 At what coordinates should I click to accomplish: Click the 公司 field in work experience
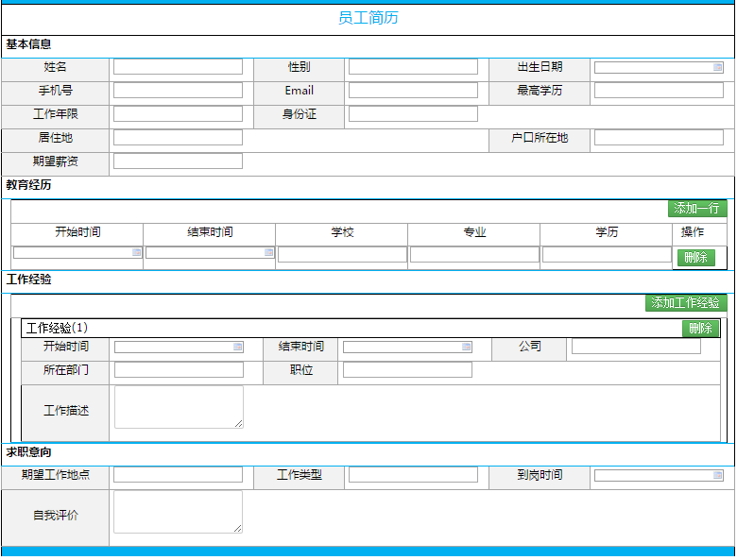click(636, 347)
